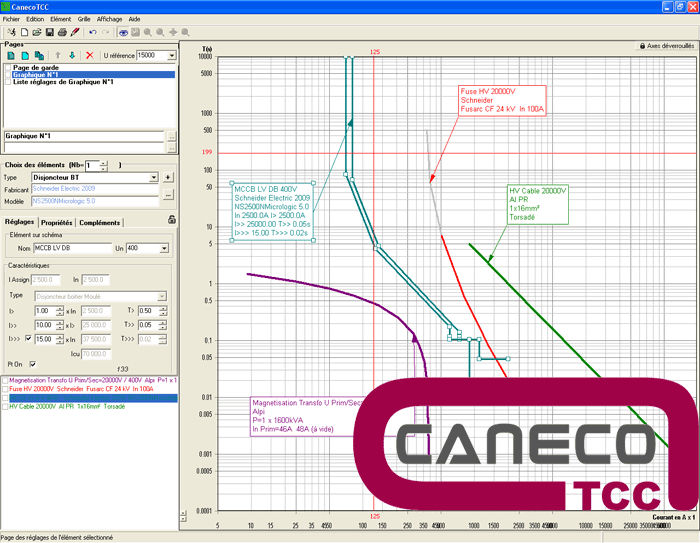The width and height of the screenshot is (700, 543).
Task: Click the greyed icon after the eye
Action: tap(135, 32)
